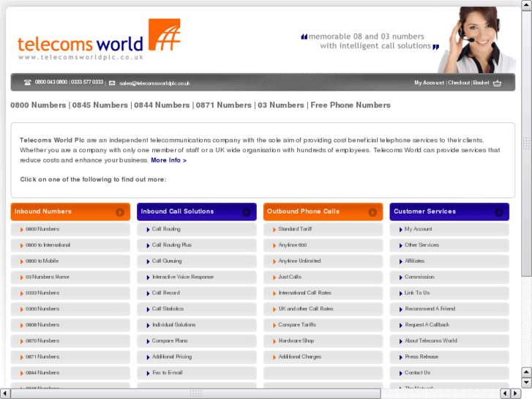This screenshot has height=399, width=532.
Task: Open Additional Charges item
Action: [323, 357]
